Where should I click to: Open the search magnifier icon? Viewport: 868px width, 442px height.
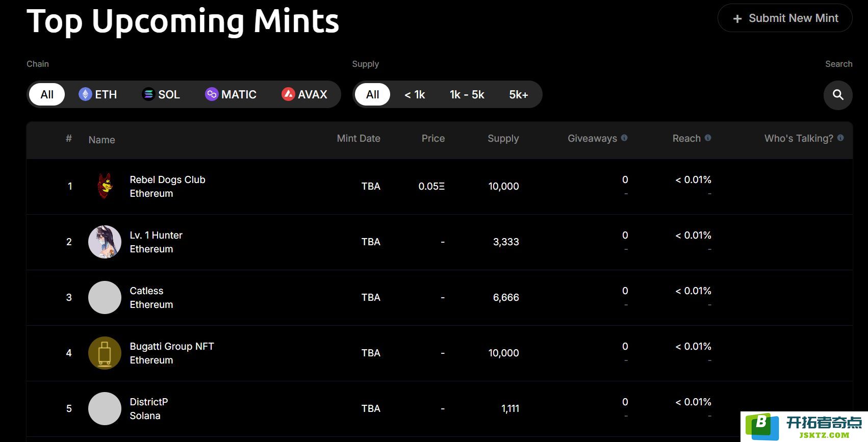tap(838, 95)
